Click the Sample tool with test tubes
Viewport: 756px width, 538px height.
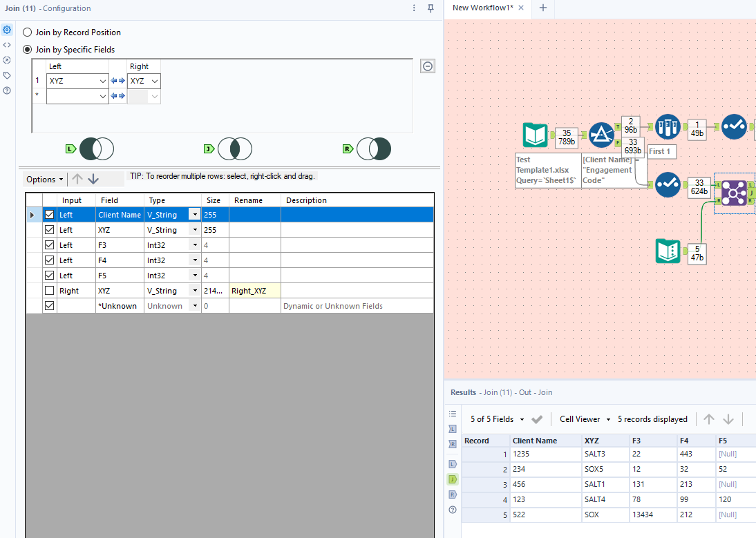(667, 127)
